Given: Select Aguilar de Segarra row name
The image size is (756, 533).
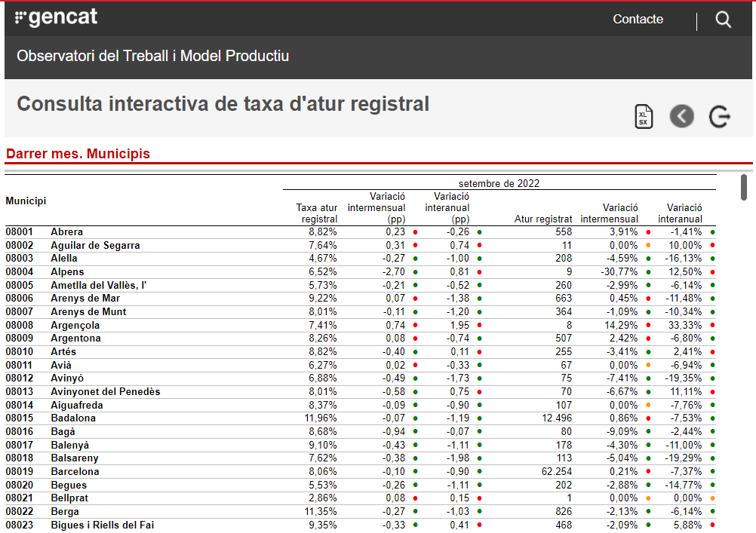Looking at the screenshot, I should click(x=96, y=245).
